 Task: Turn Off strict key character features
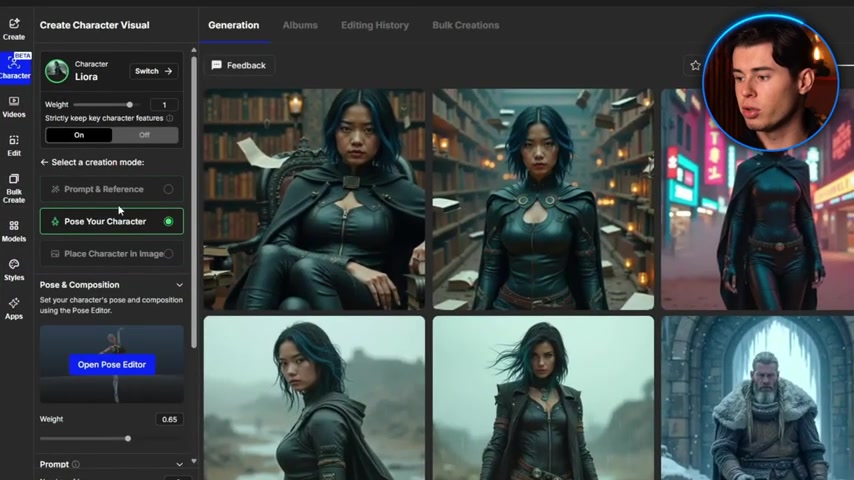click(x=144, y=135)
